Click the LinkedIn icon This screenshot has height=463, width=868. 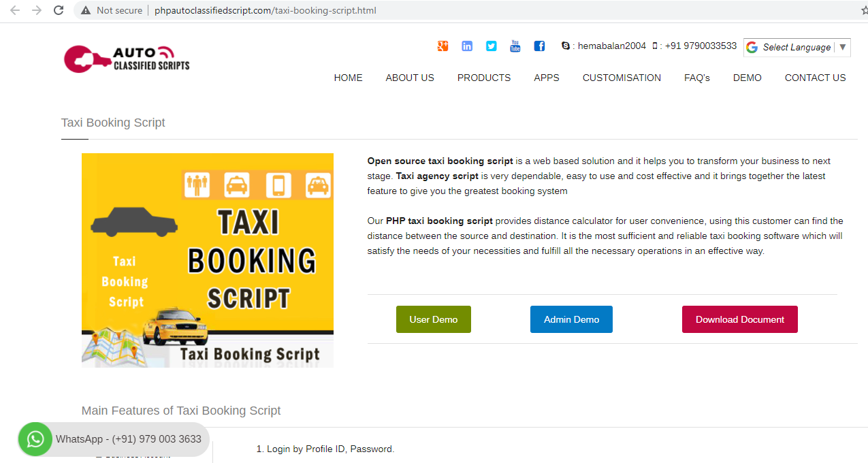click(x=467, y=46)
